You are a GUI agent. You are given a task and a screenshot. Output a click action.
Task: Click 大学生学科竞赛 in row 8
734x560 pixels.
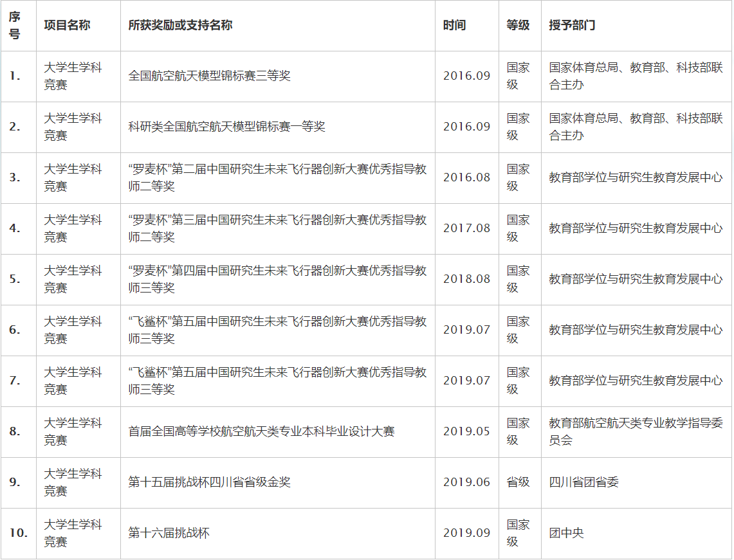78,432
